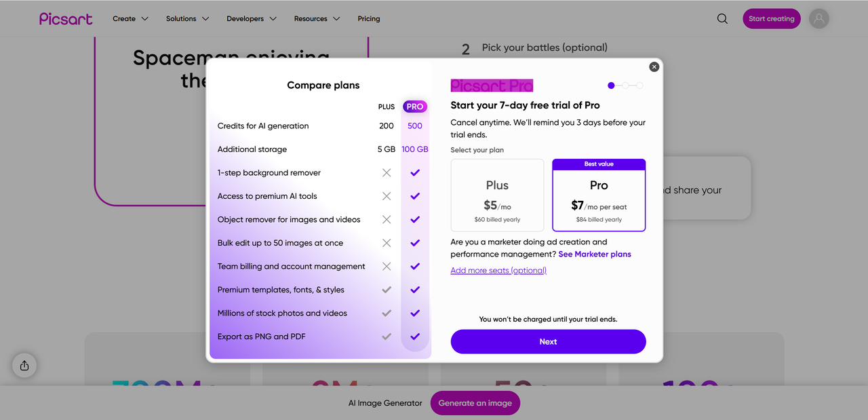Screen dimensions: 868x420
Task: Click Add more seats (optional) link
Action: [498, 270]
